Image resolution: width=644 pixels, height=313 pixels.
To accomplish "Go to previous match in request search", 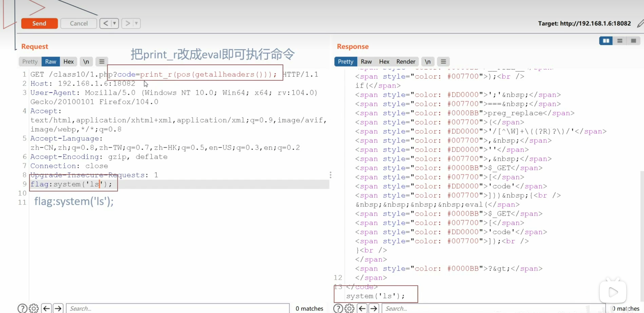I will coord(47,308).
